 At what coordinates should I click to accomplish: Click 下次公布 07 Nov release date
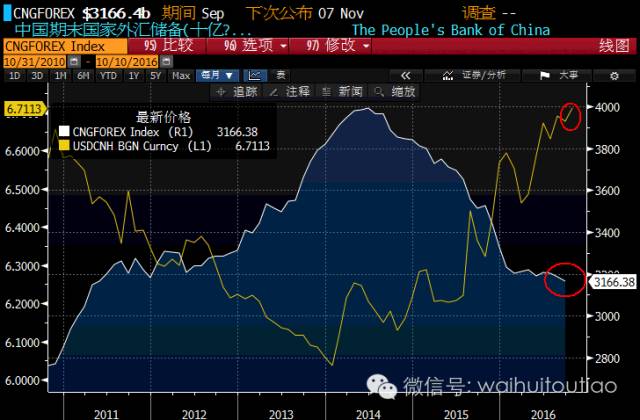click(x=304, y=13)
